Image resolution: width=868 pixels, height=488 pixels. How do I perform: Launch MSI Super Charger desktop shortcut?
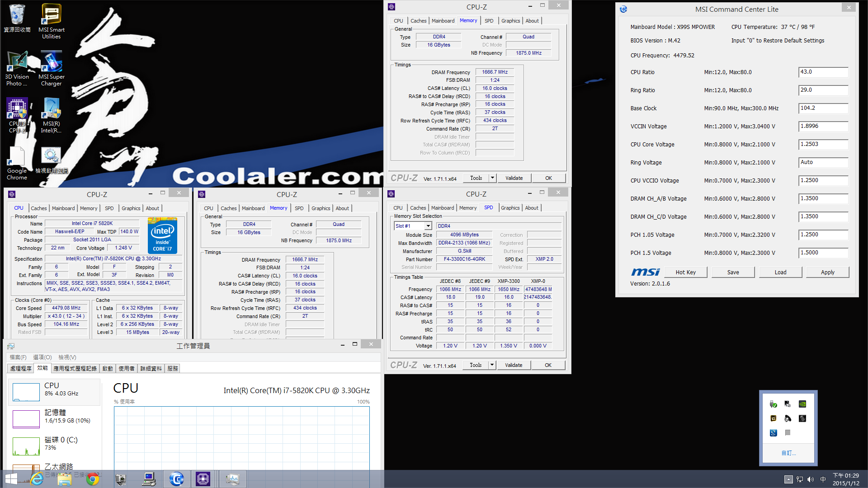[51, 68]
